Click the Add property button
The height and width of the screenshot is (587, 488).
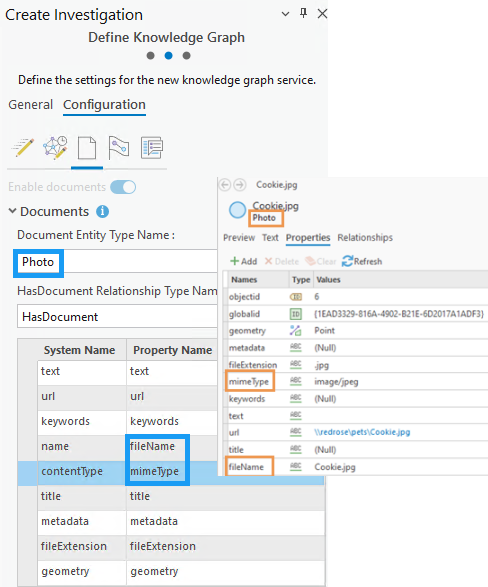click(244, 261)
